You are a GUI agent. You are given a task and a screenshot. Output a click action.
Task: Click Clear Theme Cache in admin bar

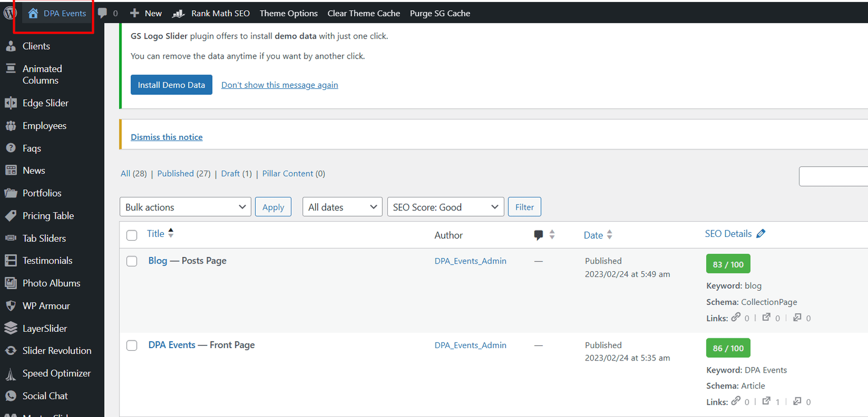[363, 13]
